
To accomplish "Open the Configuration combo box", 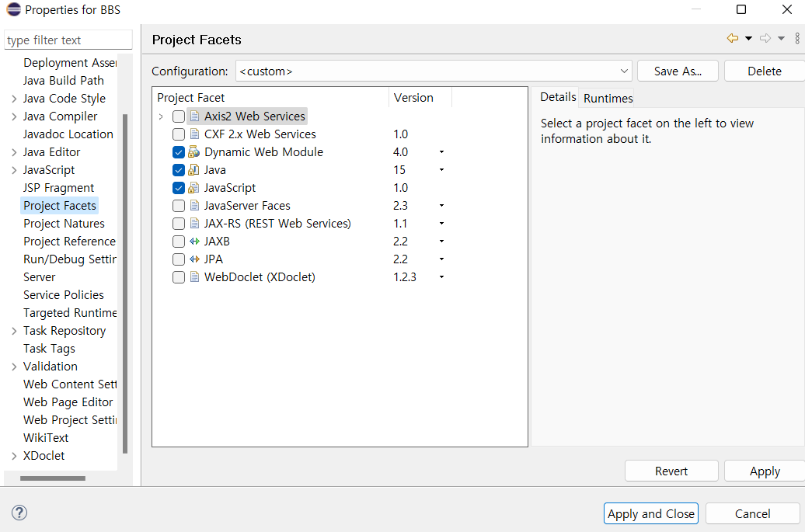I will [x=434, y=71].
